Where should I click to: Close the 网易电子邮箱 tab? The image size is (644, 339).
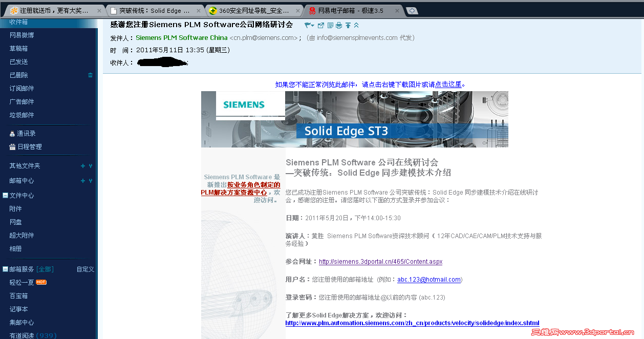coord(398,11)
